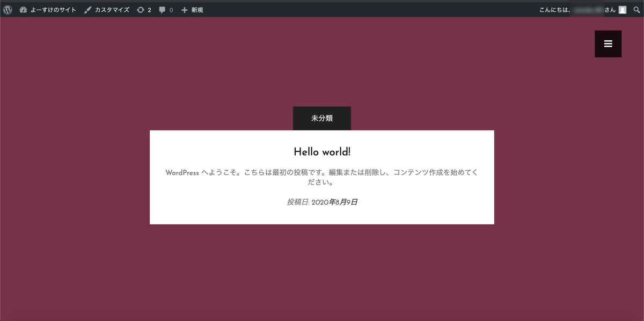Click the WordPress logo in the admin bar
644x321 pixels.
point(7,9)
